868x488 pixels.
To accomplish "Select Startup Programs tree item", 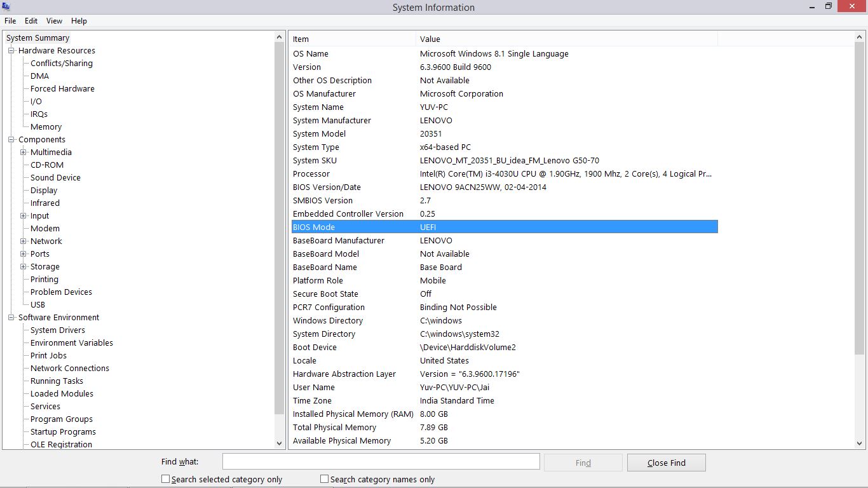I will click(63, 432).
